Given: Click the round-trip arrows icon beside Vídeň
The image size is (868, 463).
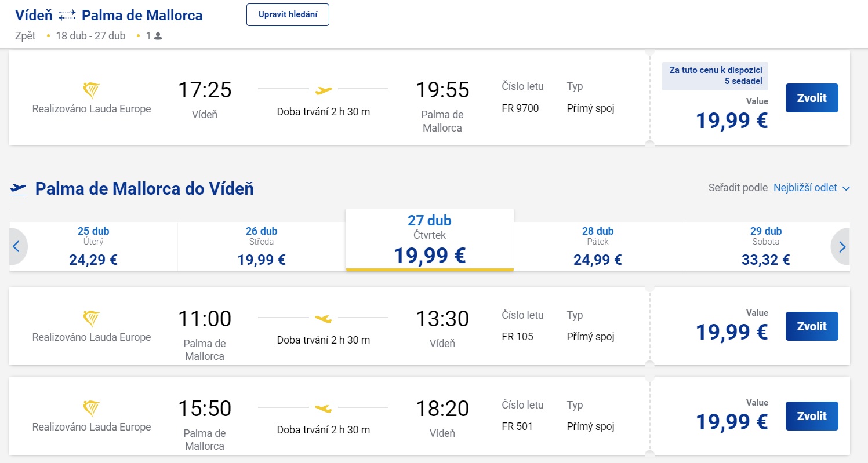Looking at the screenshot, I should coord(67,15).
